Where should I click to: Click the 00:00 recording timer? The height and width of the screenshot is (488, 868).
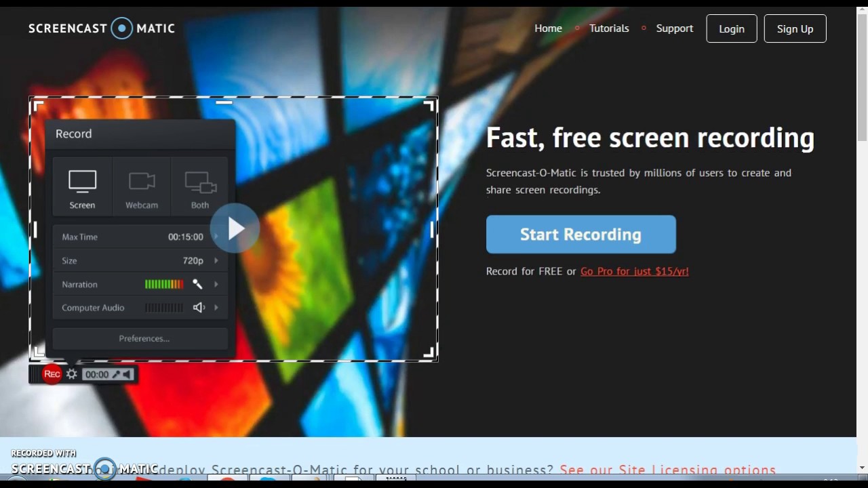click(x=97, y=374)
